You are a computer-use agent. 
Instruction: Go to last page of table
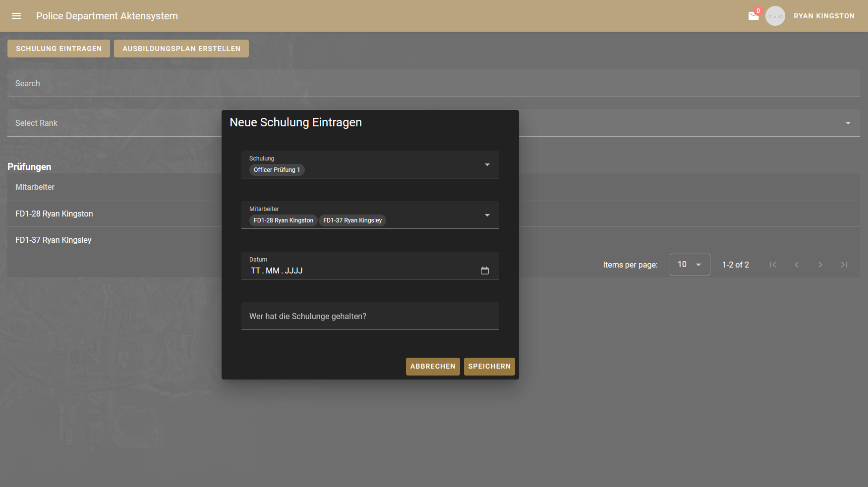point(844,265)
